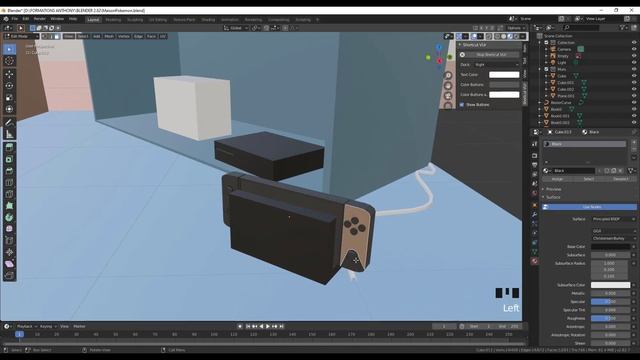Collapse the Surface panel
This screenshot has height=360, width=640.
(x=553, y=197)
